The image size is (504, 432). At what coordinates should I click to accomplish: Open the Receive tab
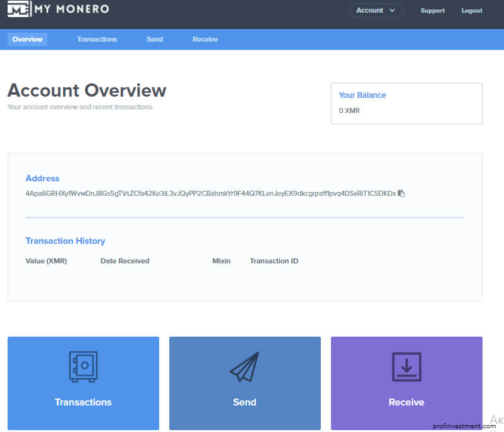pyautogui.click(x=205, y=39)
